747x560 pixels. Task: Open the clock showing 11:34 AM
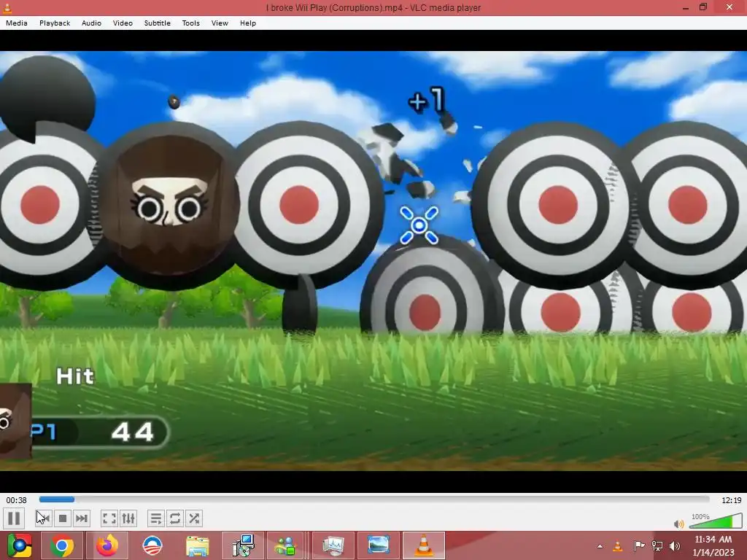click(713, 545)
